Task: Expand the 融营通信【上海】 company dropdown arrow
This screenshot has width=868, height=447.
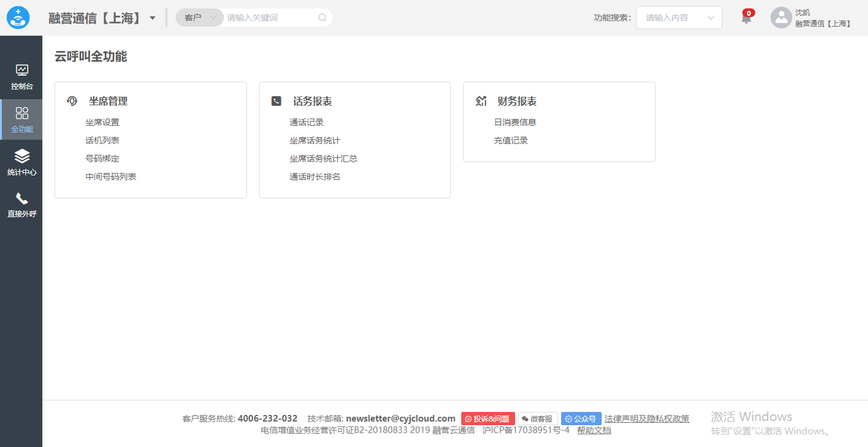Action: point(153,18)
